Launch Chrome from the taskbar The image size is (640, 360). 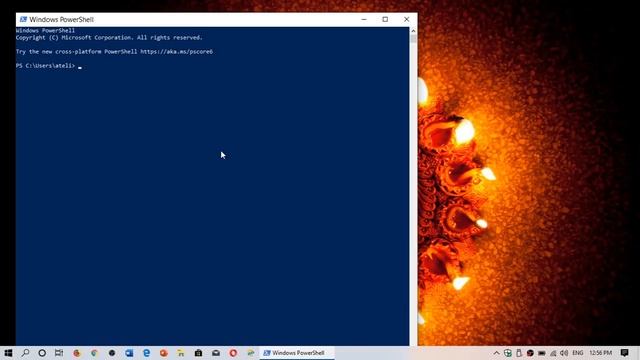click(94, 353)
